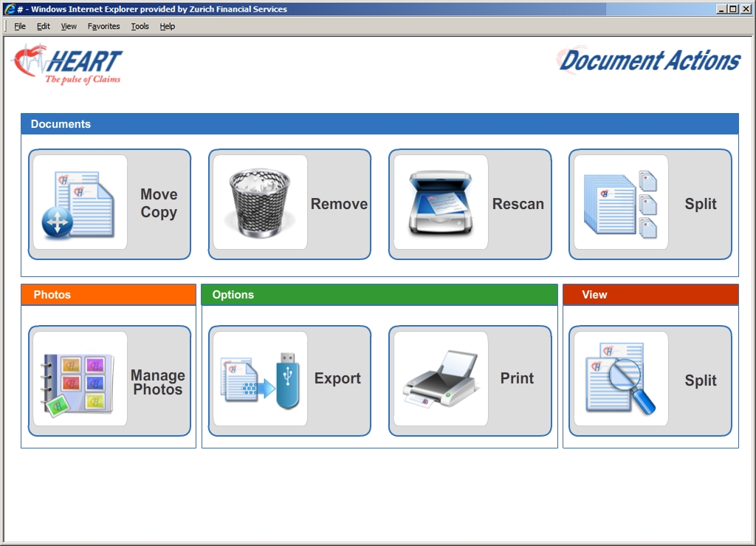This screenshot has height=546, width=756.
Task: Click the Documents section header
Action: [x=380, y=124]
